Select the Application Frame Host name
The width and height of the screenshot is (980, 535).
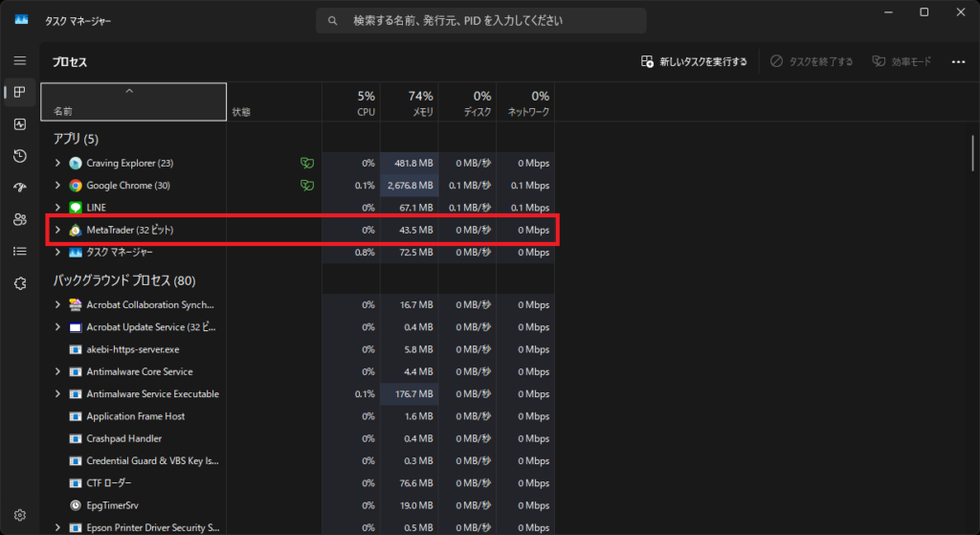tap(136, 416)
